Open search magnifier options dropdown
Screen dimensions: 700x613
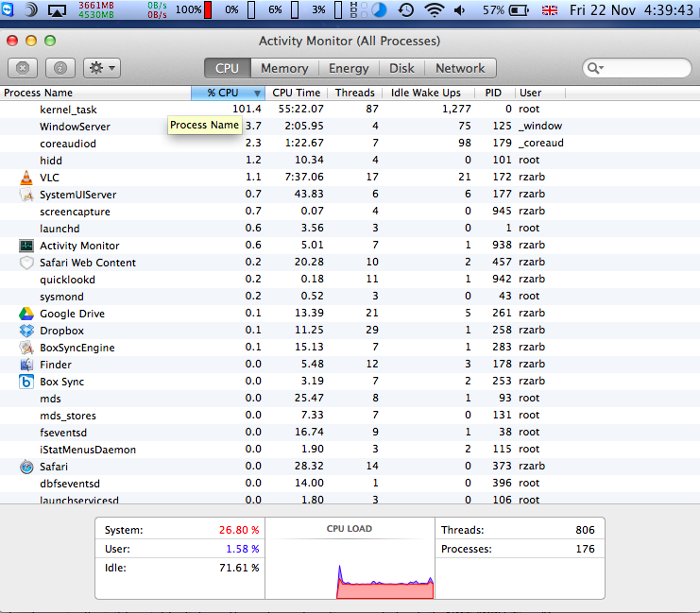coord(595,68)
